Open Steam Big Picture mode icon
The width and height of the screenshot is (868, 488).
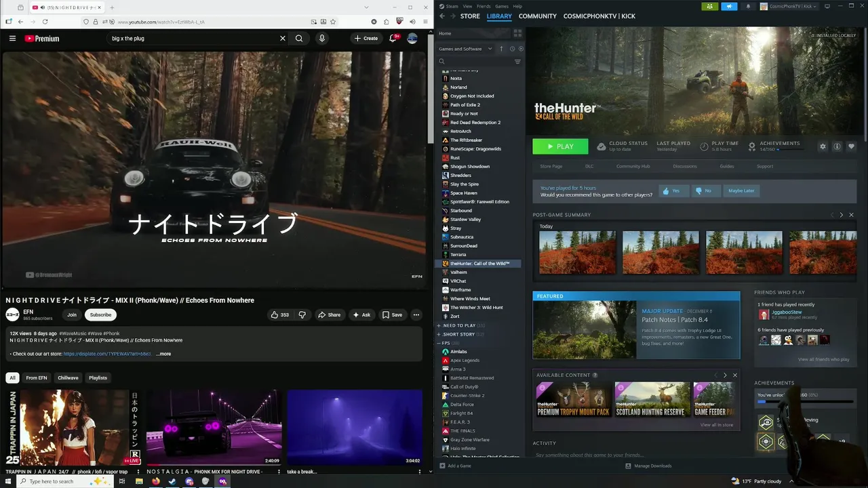(x=827, y=6)
